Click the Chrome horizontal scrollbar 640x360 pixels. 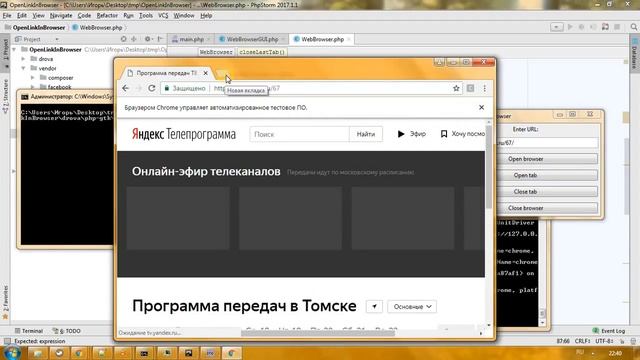[318, 333]
